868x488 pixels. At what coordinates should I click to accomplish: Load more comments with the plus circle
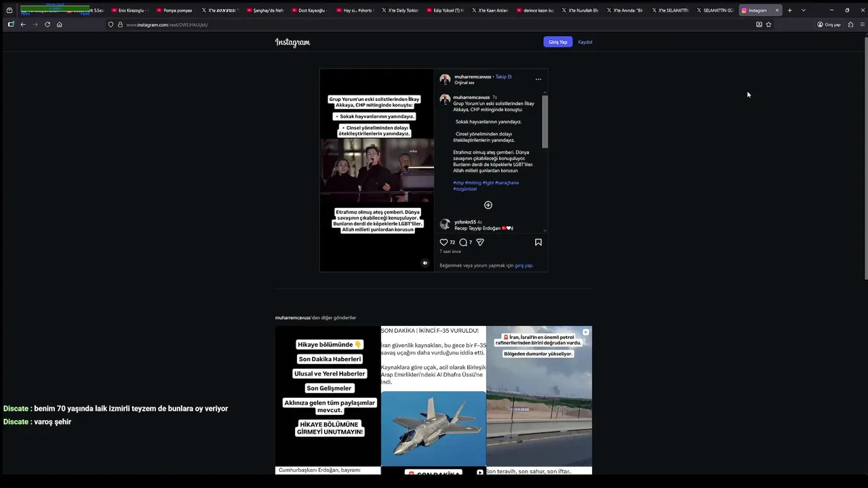coord(488,205)
